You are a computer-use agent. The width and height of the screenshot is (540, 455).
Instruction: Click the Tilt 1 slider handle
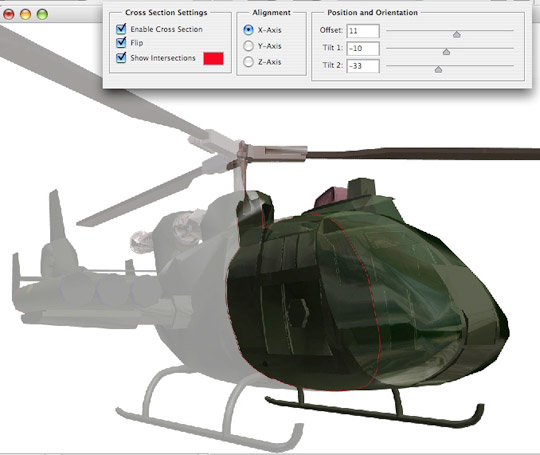point(446,52)
